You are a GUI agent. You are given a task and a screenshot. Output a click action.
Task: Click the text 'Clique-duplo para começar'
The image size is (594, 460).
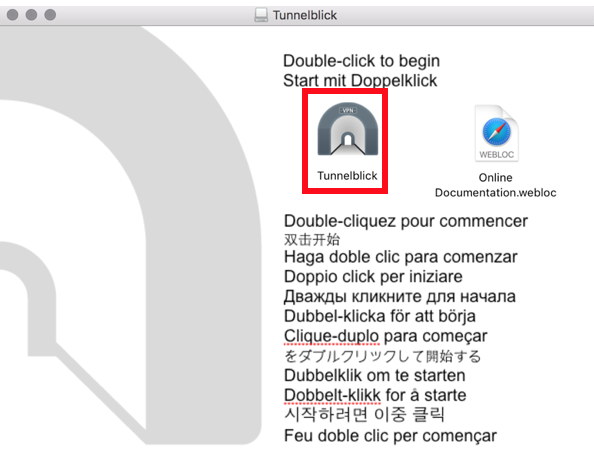386,336
